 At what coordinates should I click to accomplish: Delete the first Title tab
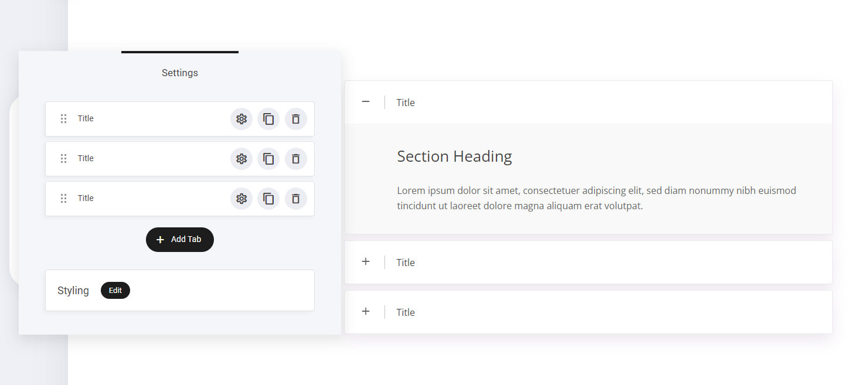296,119
